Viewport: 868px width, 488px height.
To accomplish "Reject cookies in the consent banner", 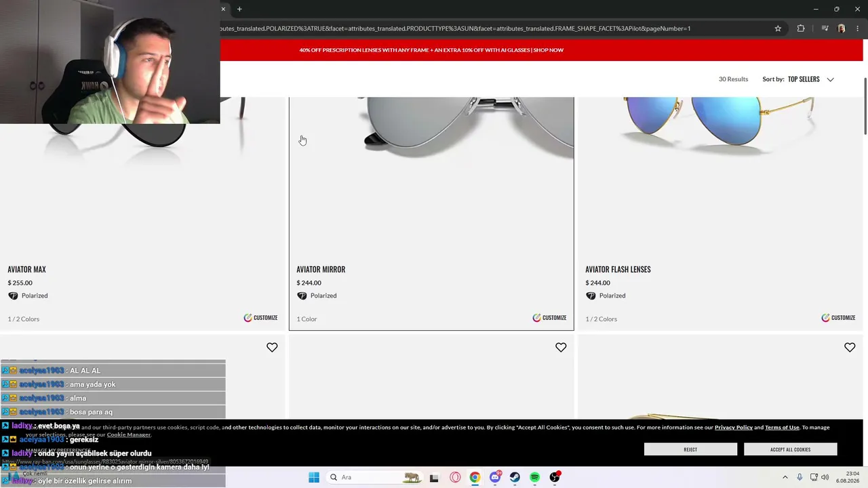I will (x=690, y=449).
